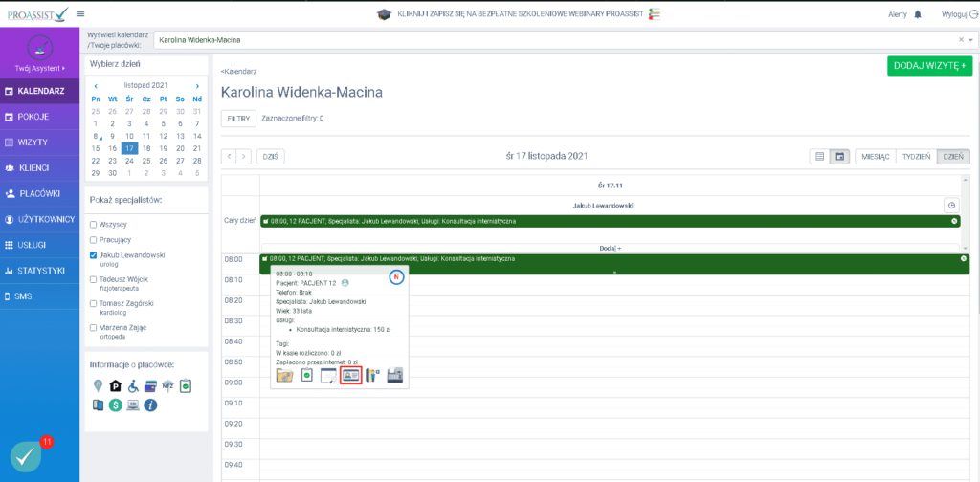This screenshot has height=482, width=980.
Task: Switch to list view icon
Action: click(819, 156)
